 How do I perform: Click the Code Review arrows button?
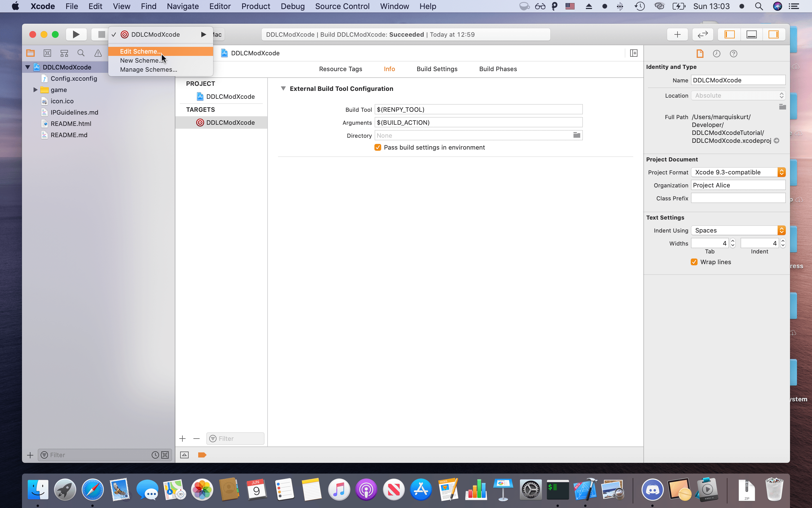pyautogui.click(x=703, y=34)
